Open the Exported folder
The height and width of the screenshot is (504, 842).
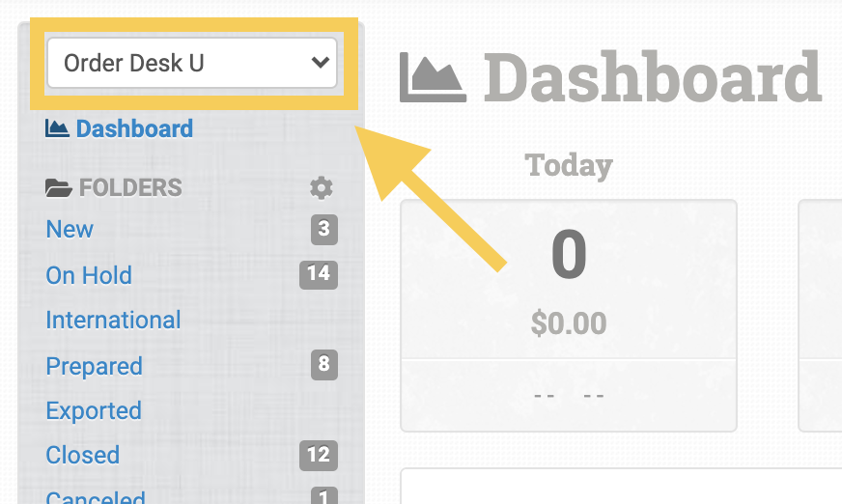[x=94, y=410]
